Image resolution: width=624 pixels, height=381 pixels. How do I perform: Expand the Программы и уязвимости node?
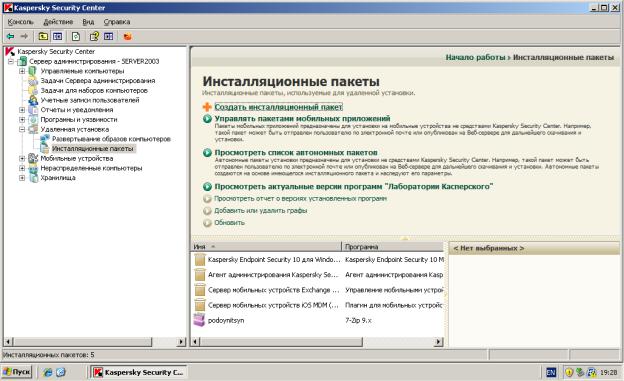tap(22, 119)
